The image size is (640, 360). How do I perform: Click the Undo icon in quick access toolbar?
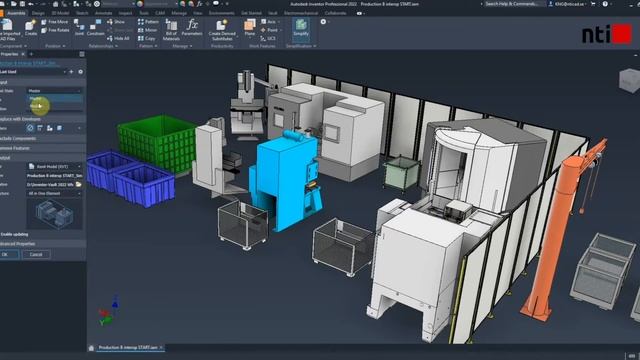point(31,4)
